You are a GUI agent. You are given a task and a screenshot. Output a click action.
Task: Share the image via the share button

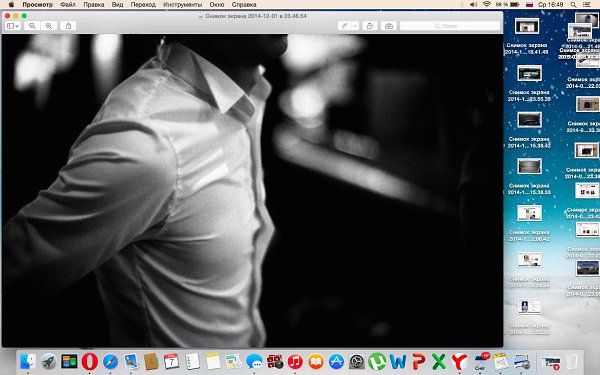tap(68, 26)
